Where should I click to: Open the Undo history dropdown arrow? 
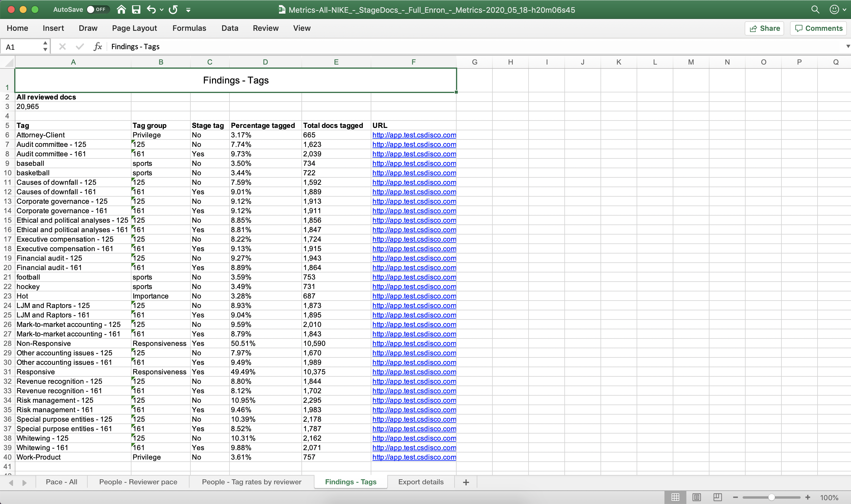click(x=162, y=10)
